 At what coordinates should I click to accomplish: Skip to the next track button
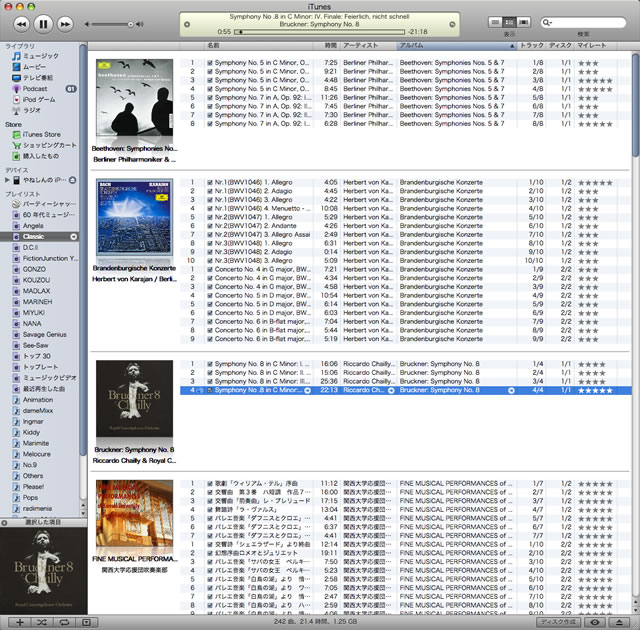tap(65, 24)
